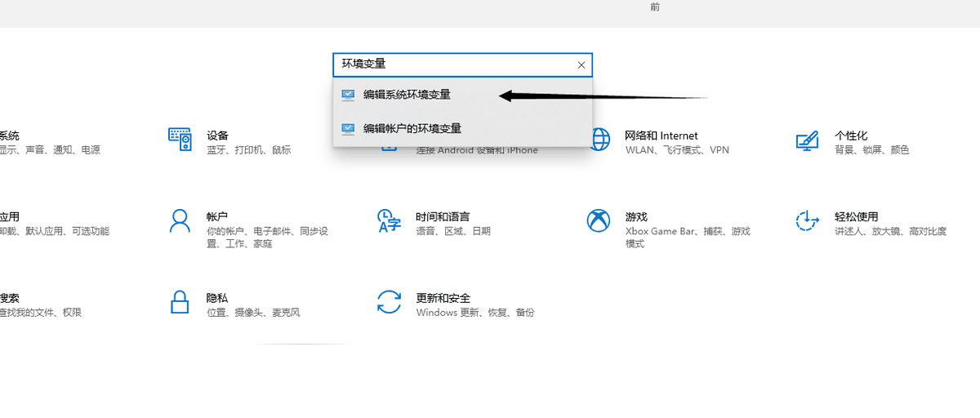
Task: Open the 更新和安全 sync arrows icon
Action: 390,301
